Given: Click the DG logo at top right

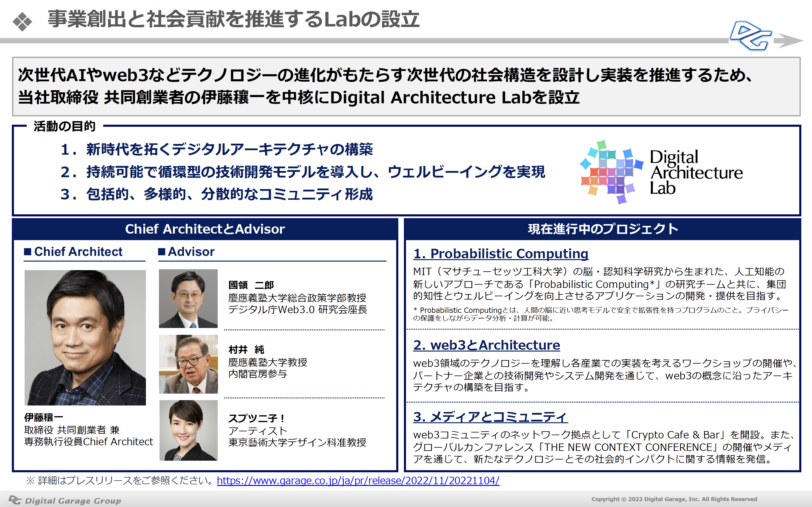Looking at the screenshot, I should (751, 36).
